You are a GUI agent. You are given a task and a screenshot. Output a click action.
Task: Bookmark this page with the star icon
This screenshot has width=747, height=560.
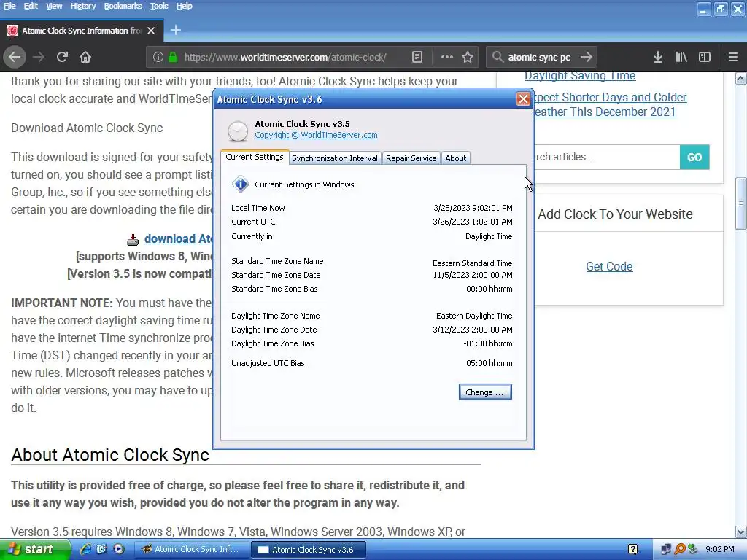pos(468,57)
